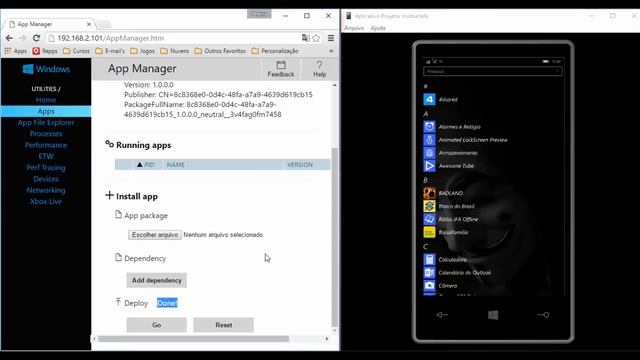Screen dimensions: 640x360
Task: Open ETW in the sidebar
Action: [46, 156]
